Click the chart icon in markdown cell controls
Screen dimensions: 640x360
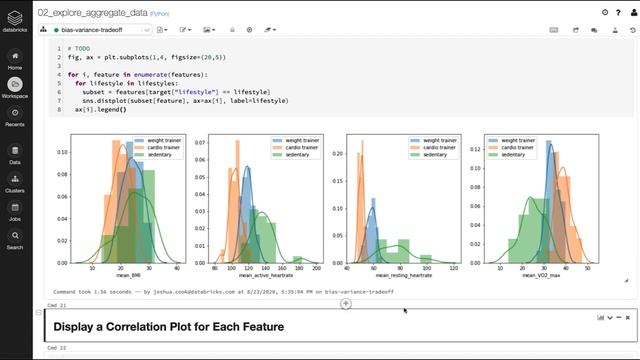pos(600,318)
